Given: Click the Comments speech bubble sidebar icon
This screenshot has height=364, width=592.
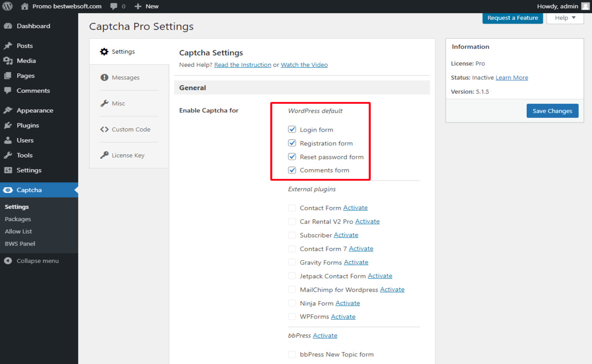Looking at the screenshot, I should (8, 91).
